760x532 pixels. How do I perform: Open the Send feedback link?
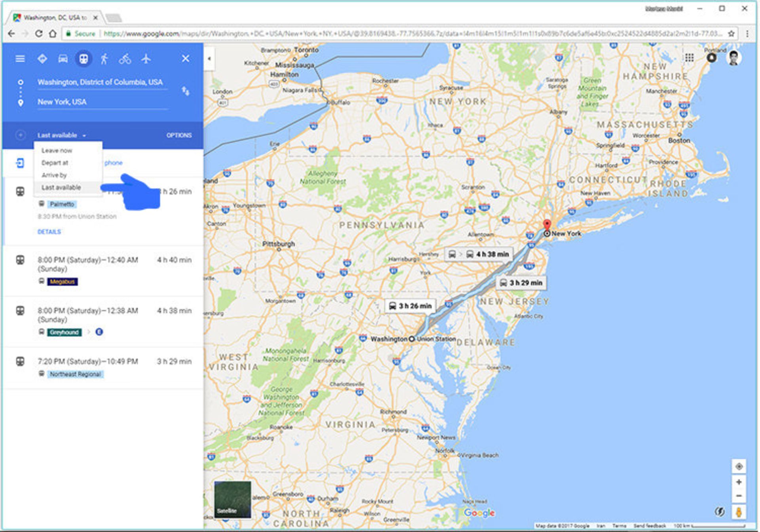[650, 526]
